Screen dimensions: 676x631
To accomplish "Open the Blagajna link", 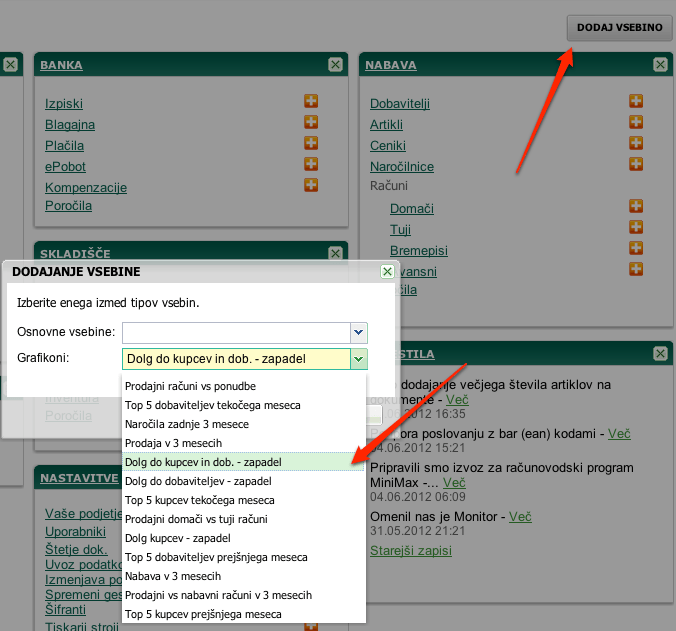I will click(x=70, y=125).
